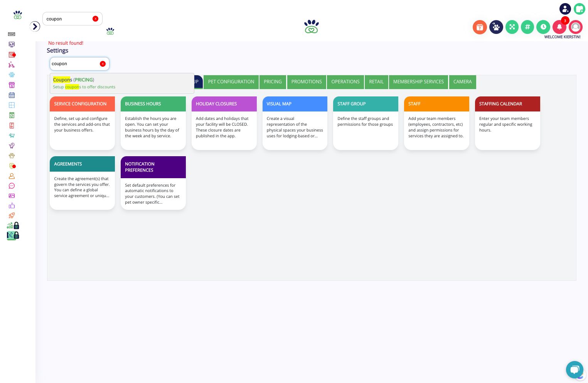Open the green clock icon

543,27
